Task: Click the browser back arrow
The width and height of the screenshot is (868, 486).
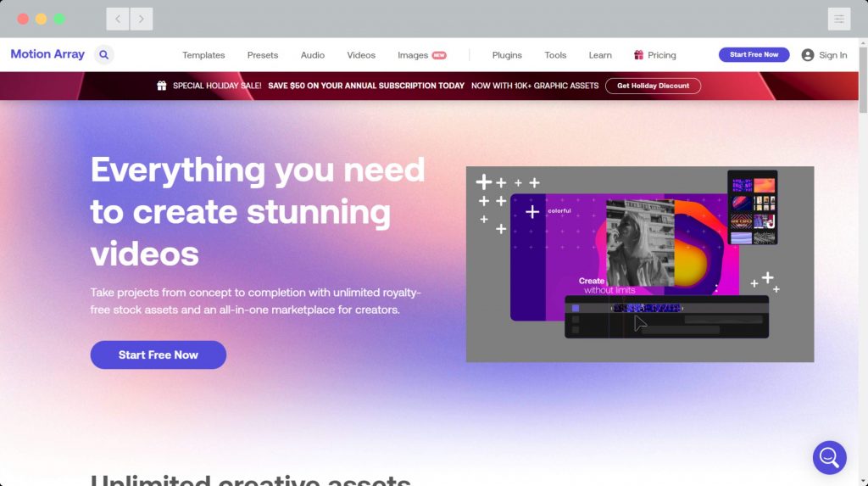Action: [x=118, y=19]
